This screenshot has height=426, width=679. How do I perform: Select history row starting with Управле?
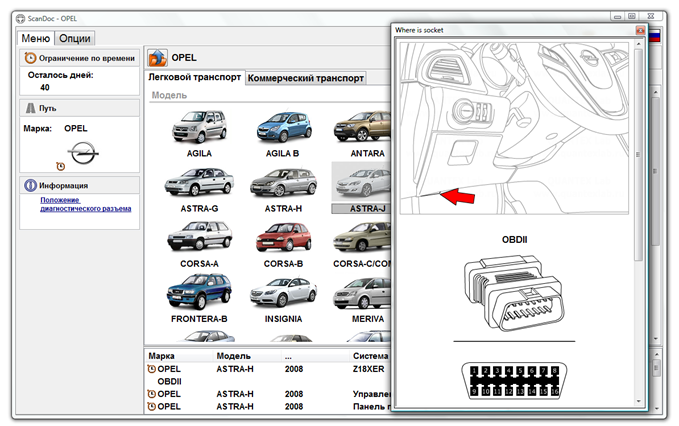268,394
